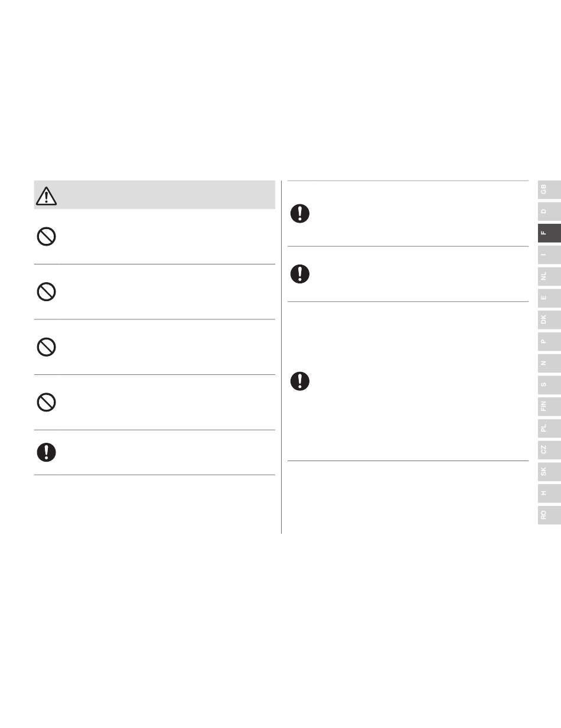Click the warning triangle icon in the header
Image resolution: width=561 pixels, height=728 pixels.
click(46, 195)
